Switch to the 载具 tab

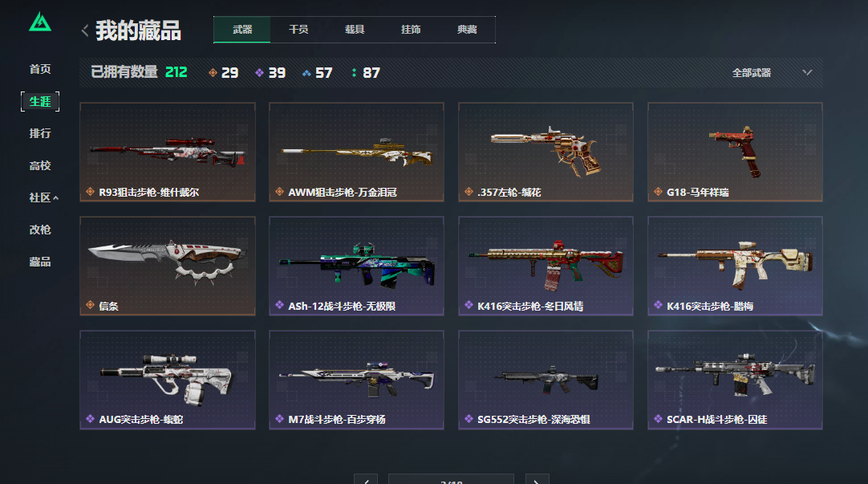[355, 30]
